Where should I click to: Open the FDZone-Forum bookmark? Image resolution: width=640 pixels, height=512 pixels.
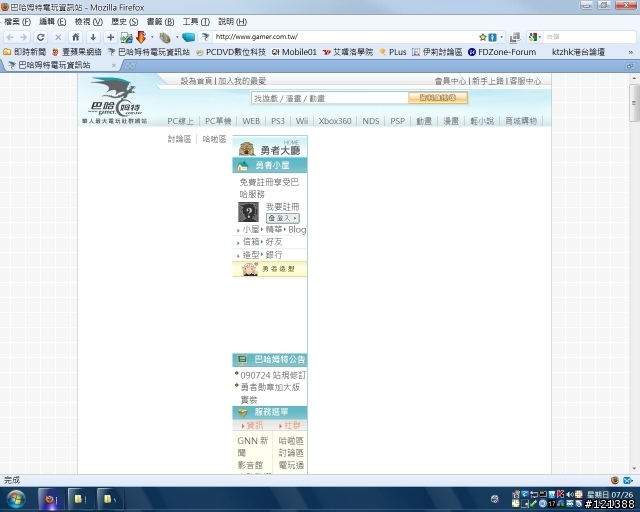point(502,52)
